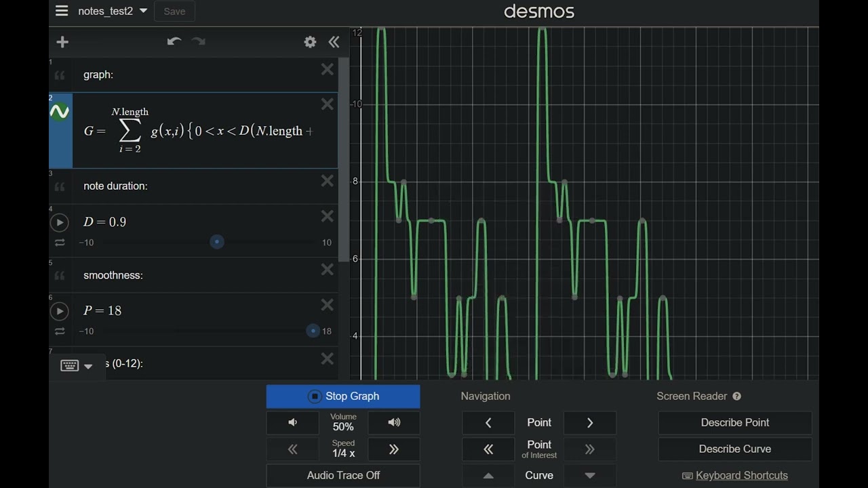Delete the "note duration:" note row

tap(328, 180)
